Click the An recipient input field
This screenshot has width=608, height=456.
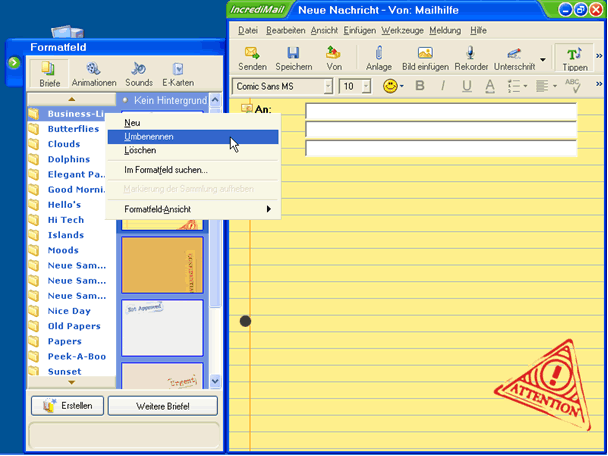click(x=441, y=111)
